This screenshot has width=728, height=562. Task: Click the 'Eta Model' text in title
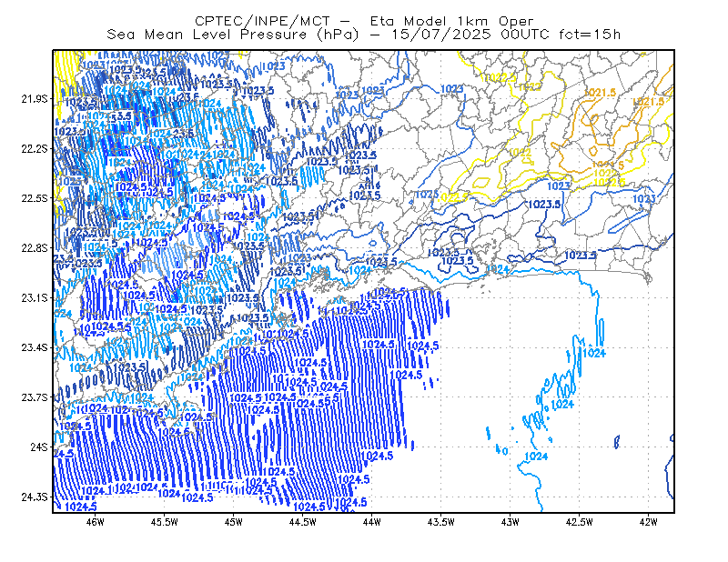tap(408, 21)
